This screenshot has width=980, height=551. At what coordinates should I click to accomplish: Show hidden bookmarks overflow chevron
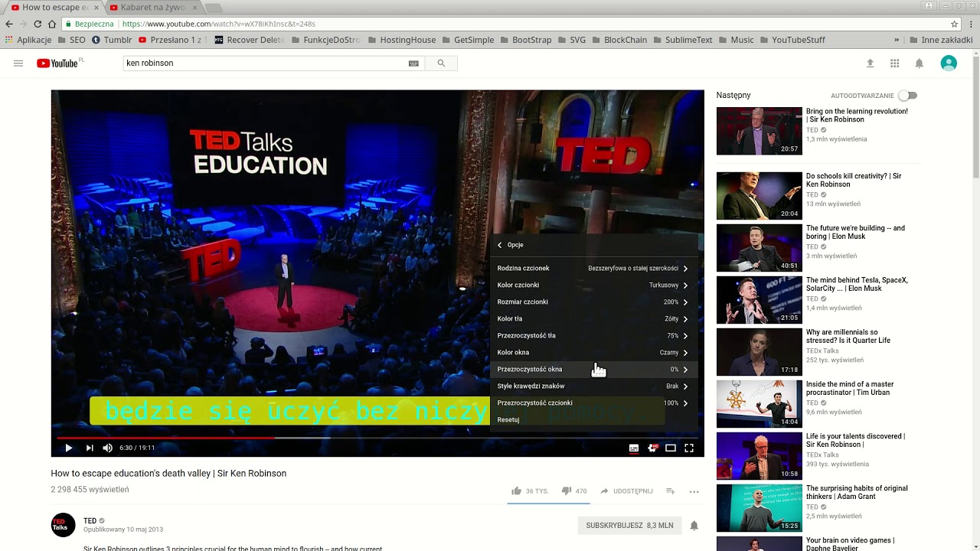pos(897,40)
